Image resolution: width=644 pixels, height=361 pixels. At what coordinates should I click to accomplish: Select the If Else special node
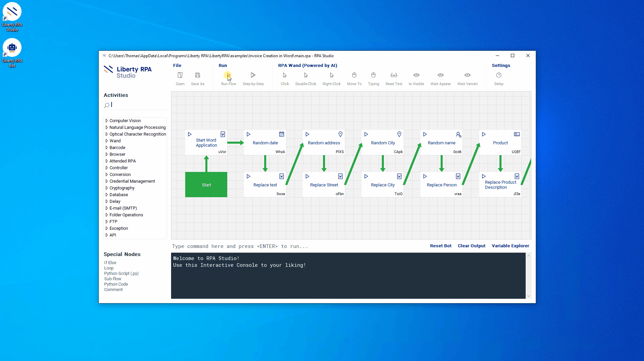110,263
